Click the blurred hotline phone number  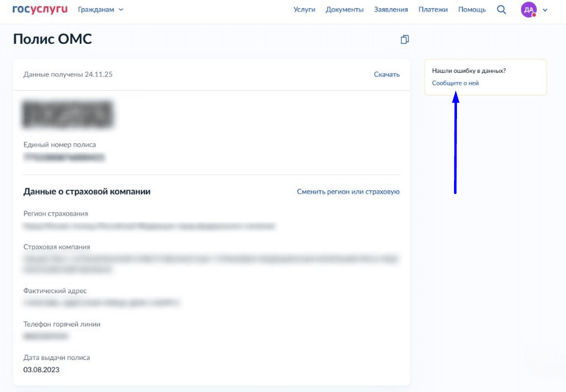click(45, 336)
